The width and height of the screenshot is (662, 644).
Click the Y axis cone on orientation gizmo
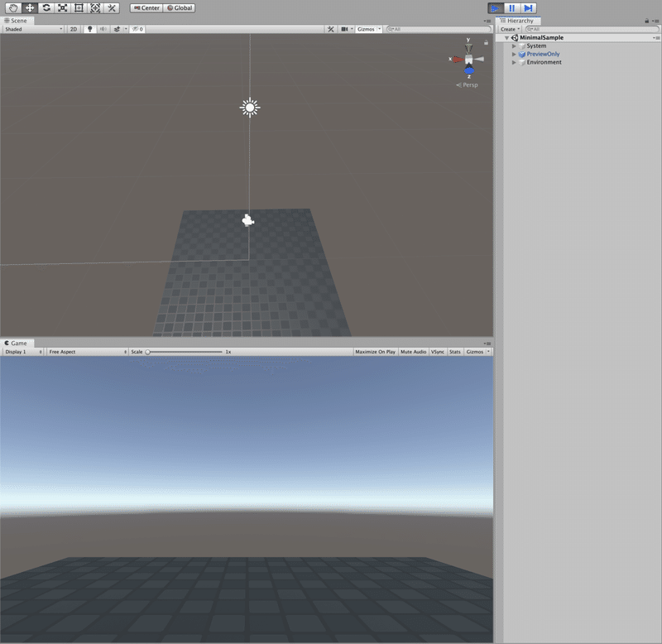[x=468, y=48]
